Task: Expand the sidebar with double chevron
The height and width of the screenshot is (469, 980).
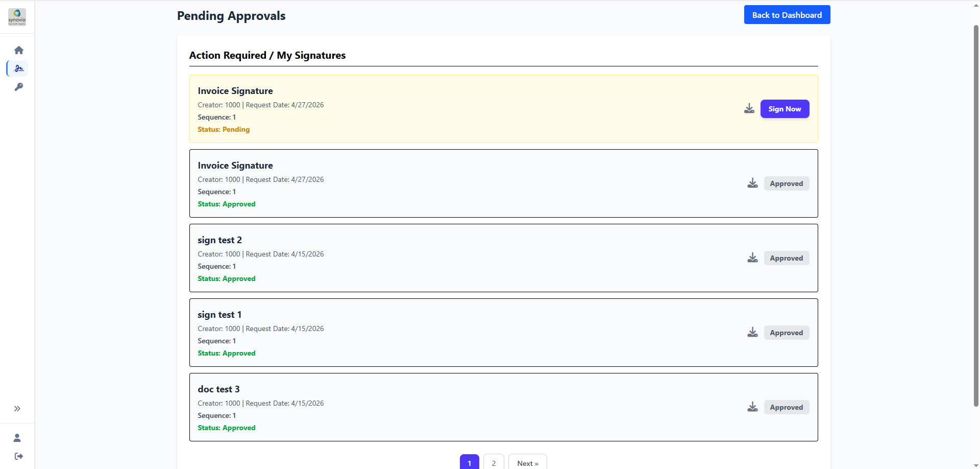Action: click(x=17, y=409)
